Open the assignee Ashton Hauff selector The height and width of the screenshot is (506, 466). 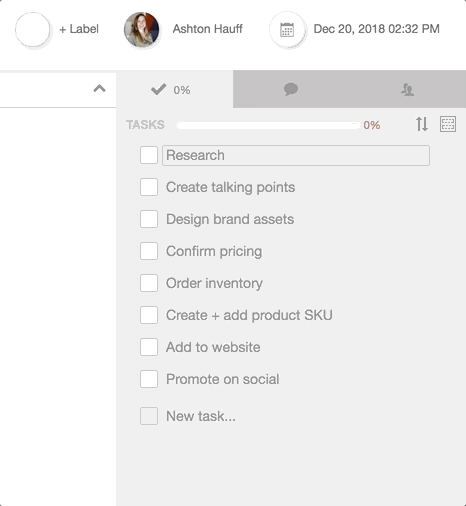[x=207, y=29]
